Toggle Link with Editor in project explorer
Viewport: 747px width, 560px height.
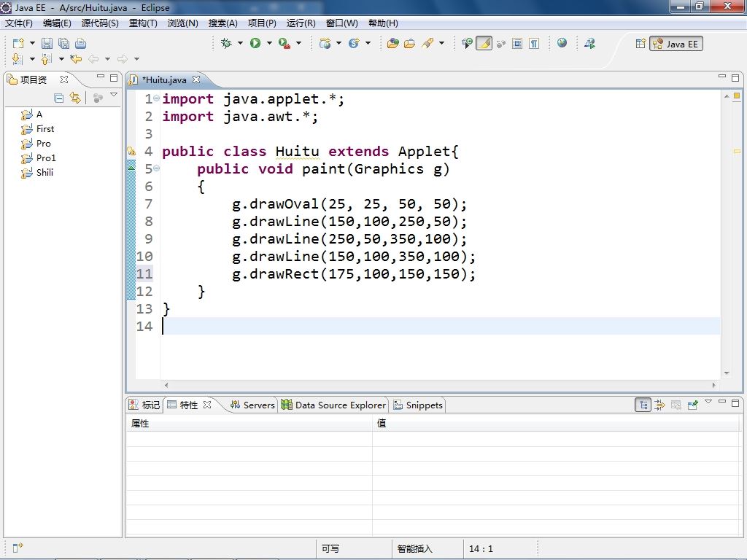(75, 98)
